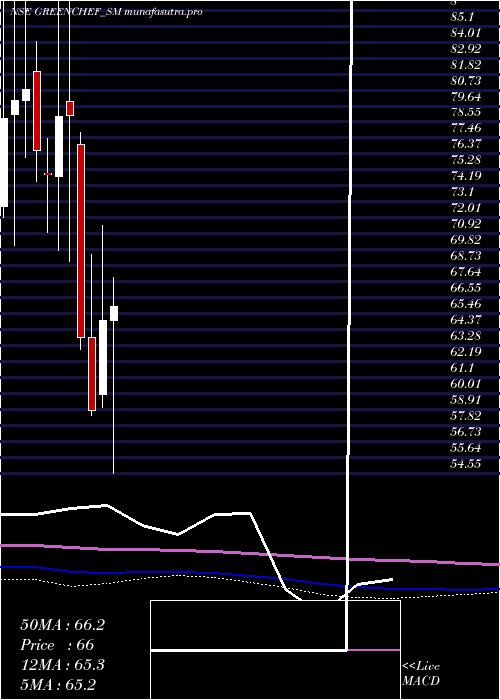Click the small red doji candle near 74.19
This screenshot has height=700, width=500.
pyautogui.click(x=48, y=174)
